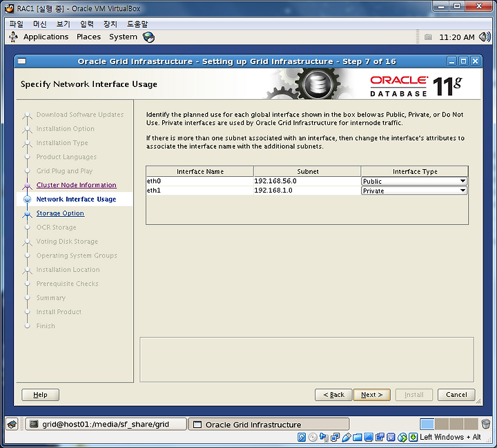Image resolution: width=497 pixels, height=448 pixels.
Task: Click VirtualBox mouse integration status icon
Action: click(402, 437)
